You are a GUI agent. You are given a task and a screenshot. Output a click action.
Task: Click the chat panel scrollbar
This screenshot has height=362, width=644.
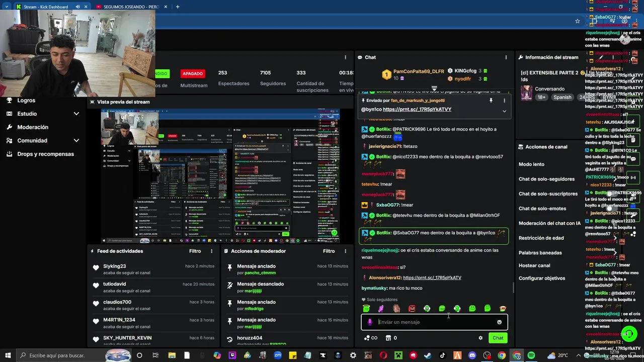point(513,288)
